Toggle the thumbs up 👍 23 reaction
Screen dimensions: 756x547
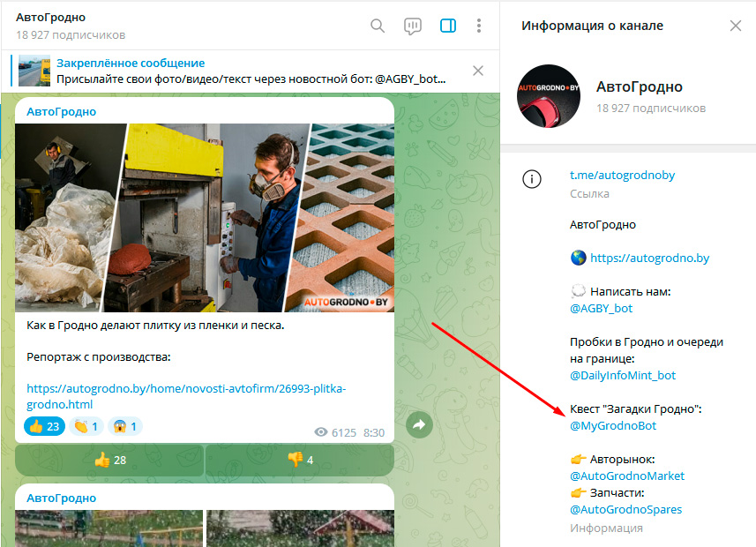pyautogui.click(x=43, y=426)
